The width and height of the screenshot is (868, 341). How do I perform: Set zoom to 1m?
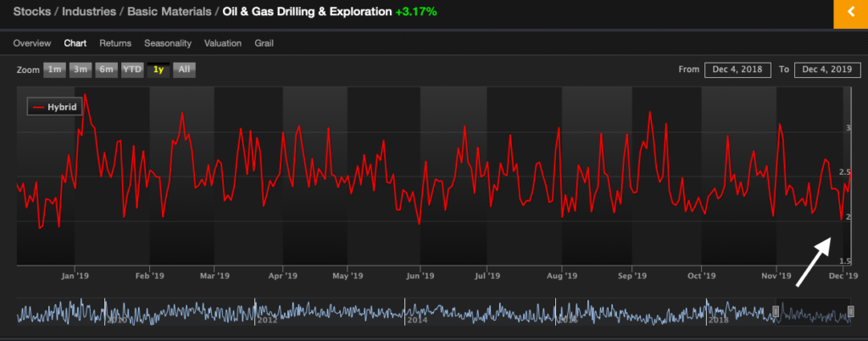[55, 70]
